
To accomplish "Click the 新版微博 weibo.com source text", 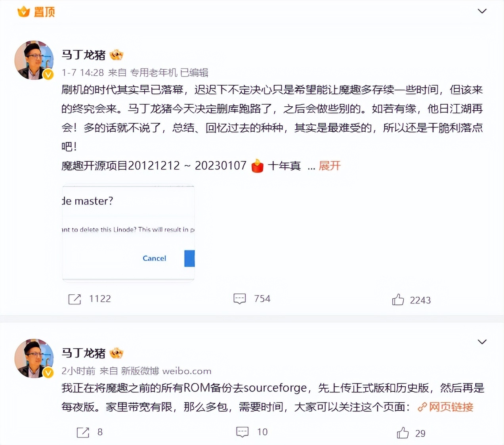I will [x=166, y=371].
